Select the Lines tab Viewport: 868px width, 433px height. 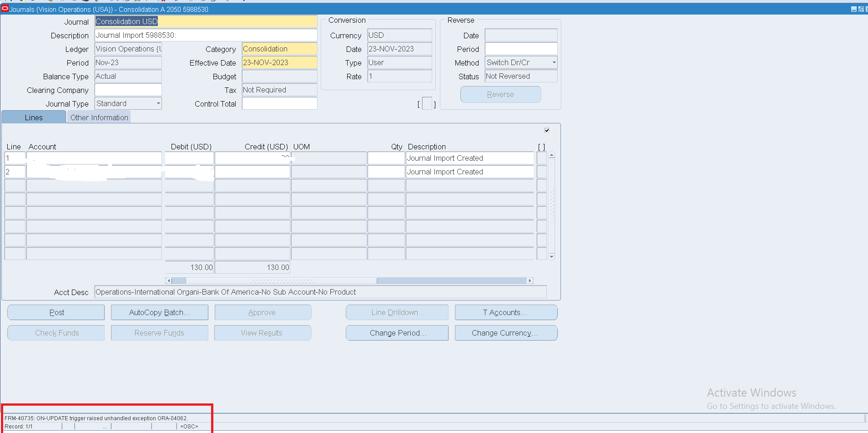coord(34,117)
